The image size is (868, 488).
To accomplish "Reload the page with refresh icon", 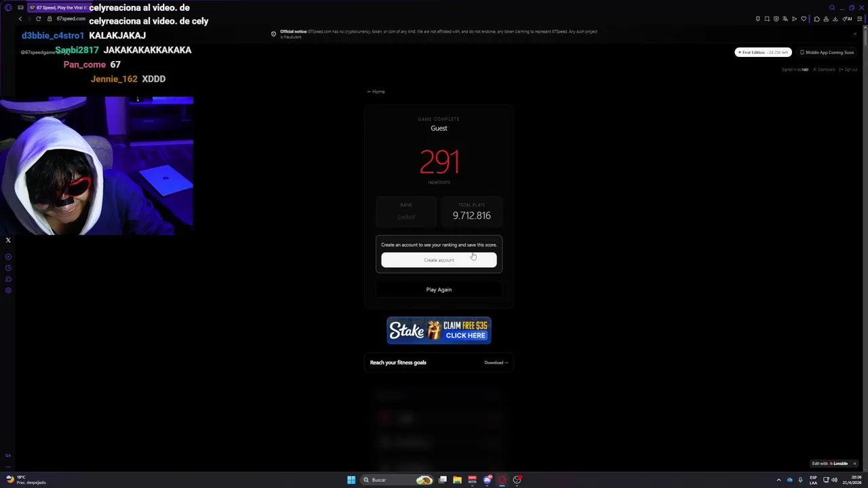I will (x=39, y=19).
